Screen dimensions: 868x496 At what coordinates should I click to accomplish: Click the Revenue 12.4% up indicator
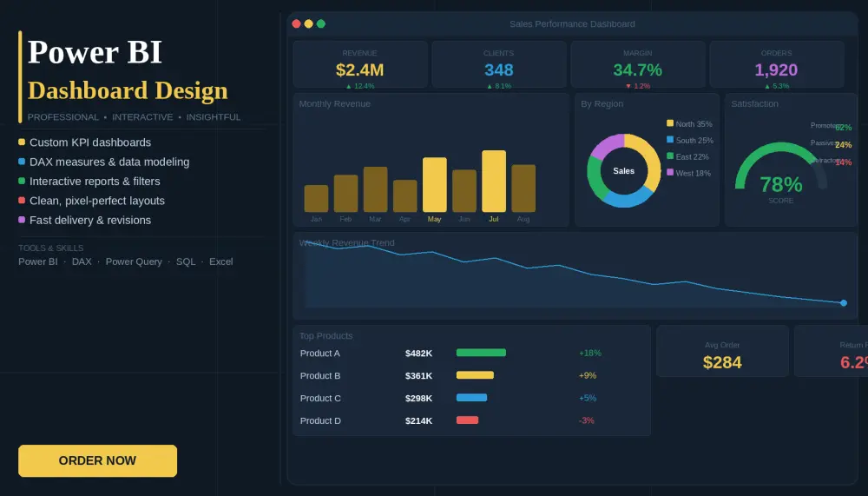[x=360, y=86]
